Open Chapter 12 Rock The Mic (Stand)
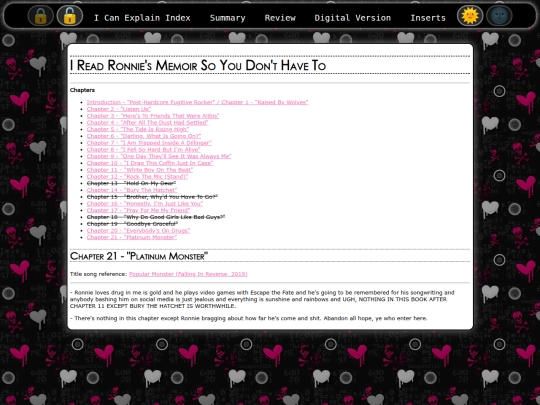The width and height of the screenshot is (540, 405). [137, 176]
